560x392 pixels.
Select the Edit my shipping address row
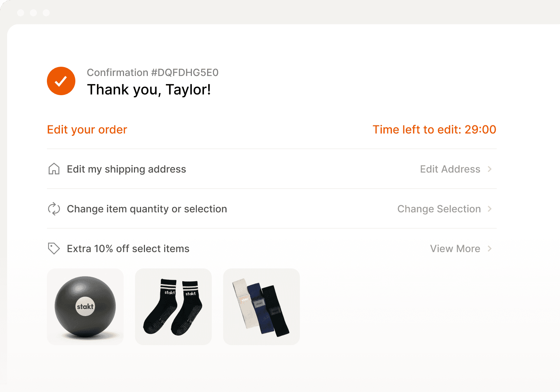coord(126,169)
